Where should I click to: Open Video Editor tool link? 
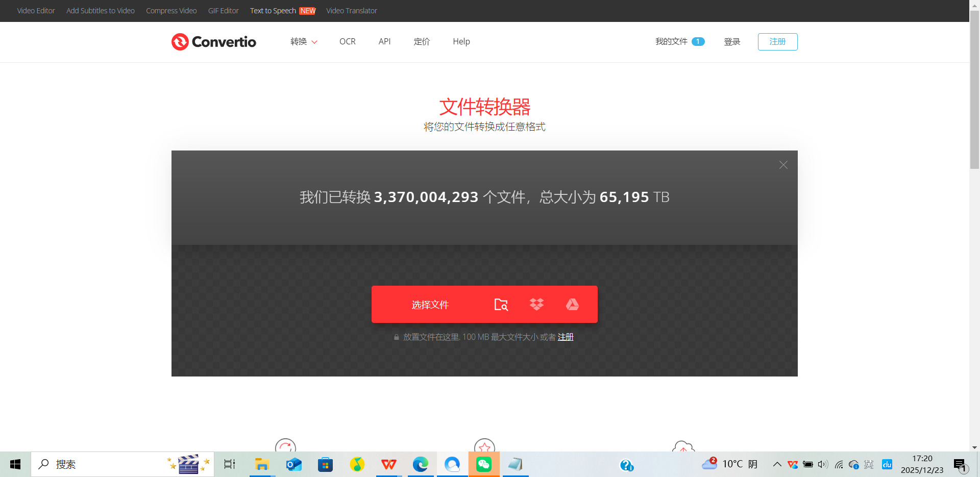point(36,11)
